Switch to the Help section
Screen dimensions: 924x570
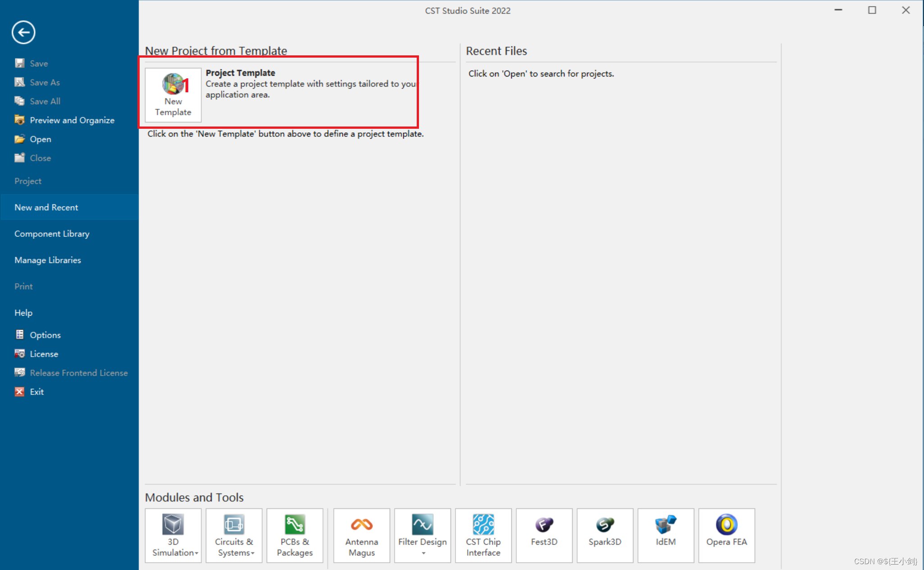pyautogui.click(x=23, y=313)
